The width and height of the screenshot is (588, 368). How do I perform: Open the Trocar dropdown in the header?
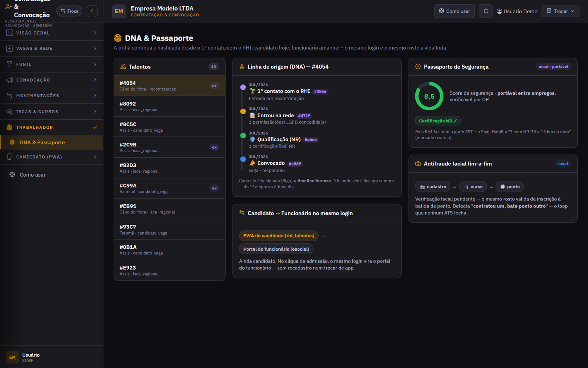point(560,11)
